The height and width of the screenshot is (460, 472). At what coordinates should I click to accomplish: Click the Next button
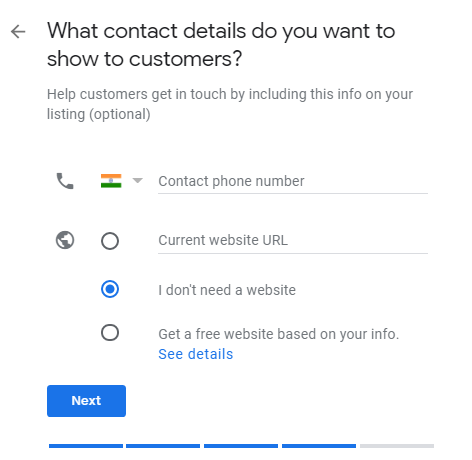86,401
